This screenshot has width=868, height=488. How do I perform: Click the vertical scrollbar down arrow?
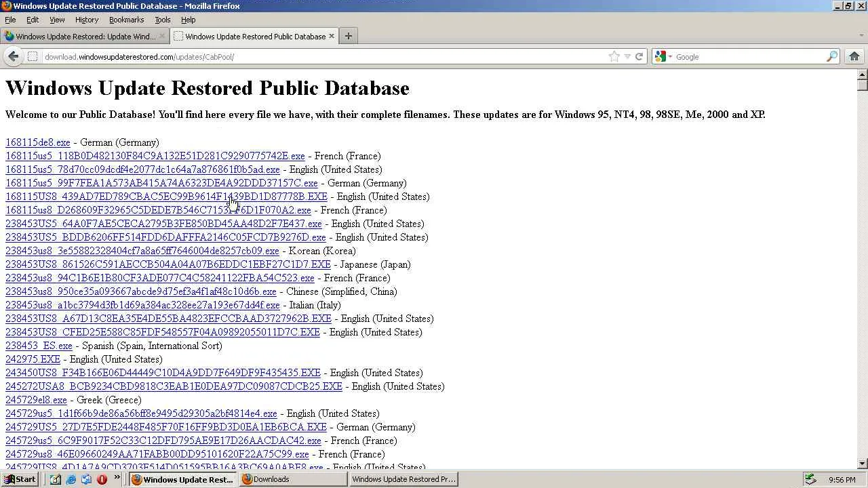[863, 464]
